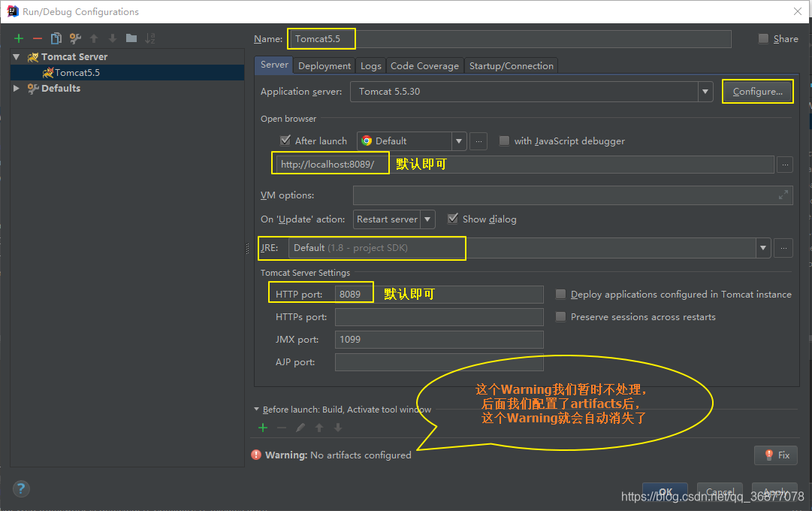Move the before-launch task up
This screenshot has width=812, height=511.
point(319,428)
